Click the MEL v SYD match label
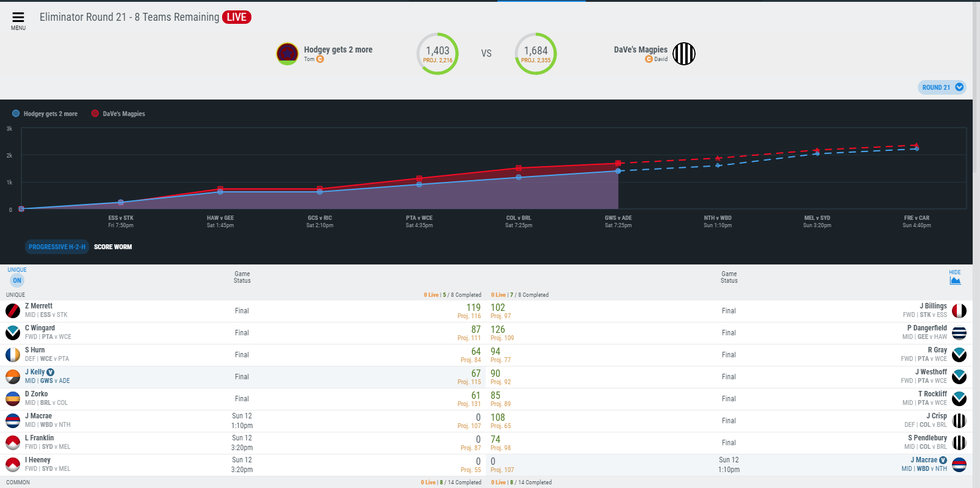The width and height of the screenshot is (980, 488). coord(817,218)
